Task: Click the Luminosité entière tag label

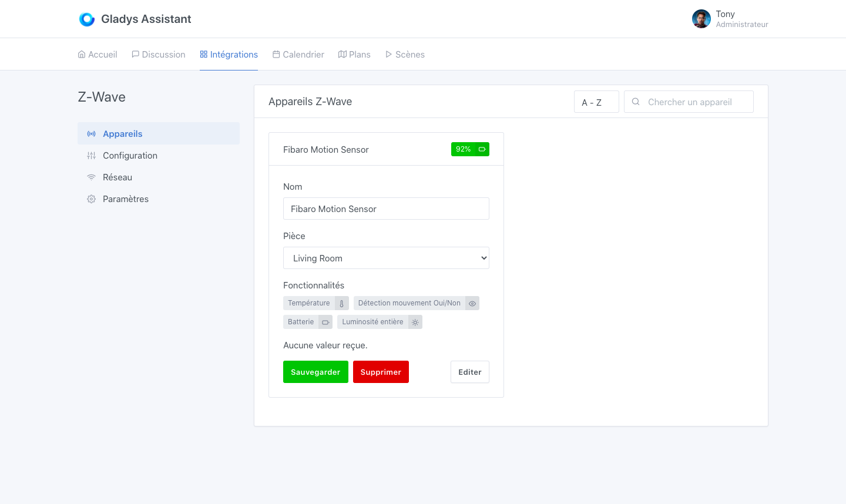Action: click(372, 322)
